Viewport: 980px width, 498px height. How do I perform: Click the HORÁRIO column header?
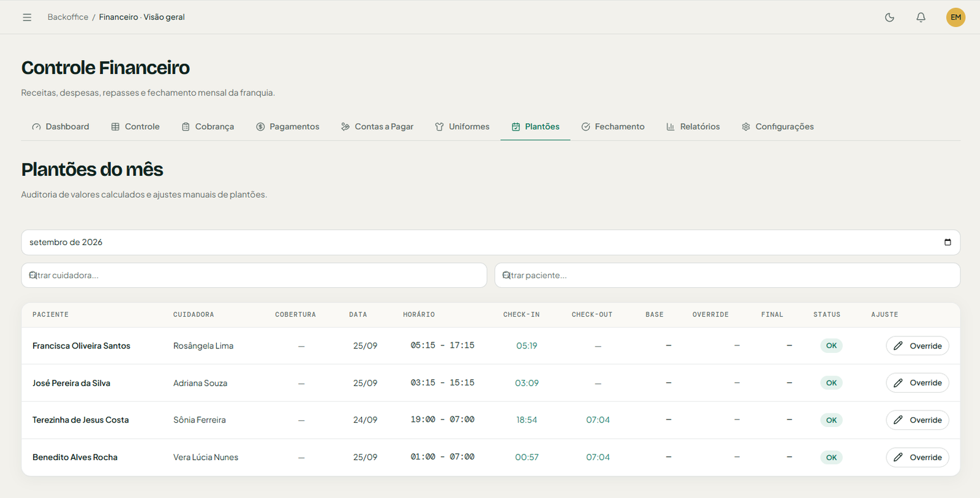419,315
